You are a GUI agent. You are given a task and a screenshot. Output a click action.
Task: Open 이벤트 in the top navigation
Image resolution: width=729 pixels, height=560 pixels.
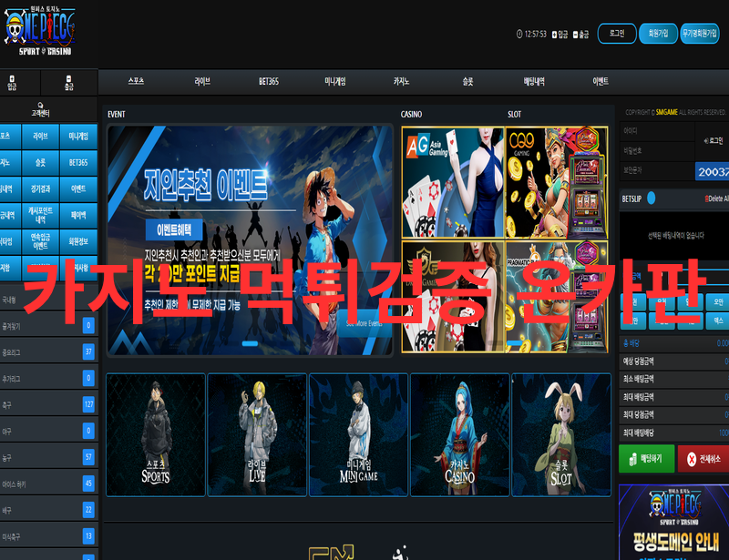click(x=601, y=81)
